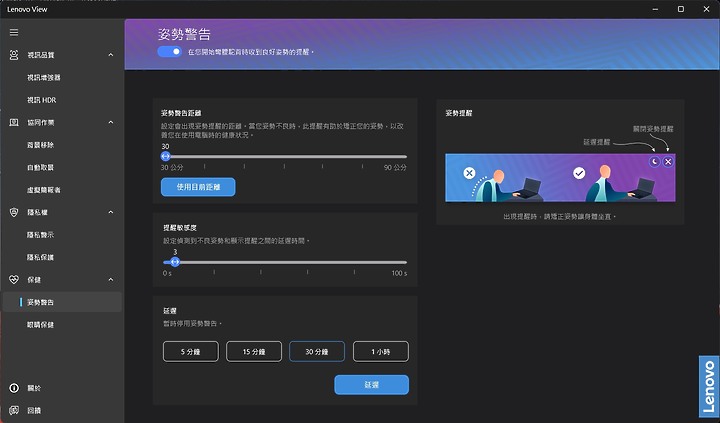Screen dimensions: 720x423
Task: Select 隱私警示 in sidebar
Action: (x=40, y=235)
